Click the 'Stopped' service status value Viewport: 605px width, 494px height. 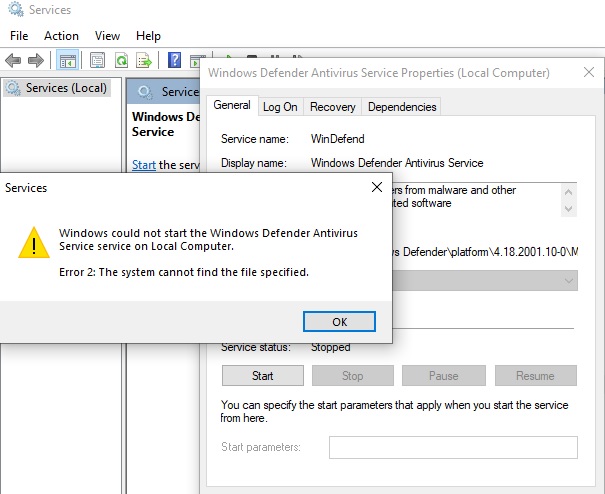pos(331,347)
